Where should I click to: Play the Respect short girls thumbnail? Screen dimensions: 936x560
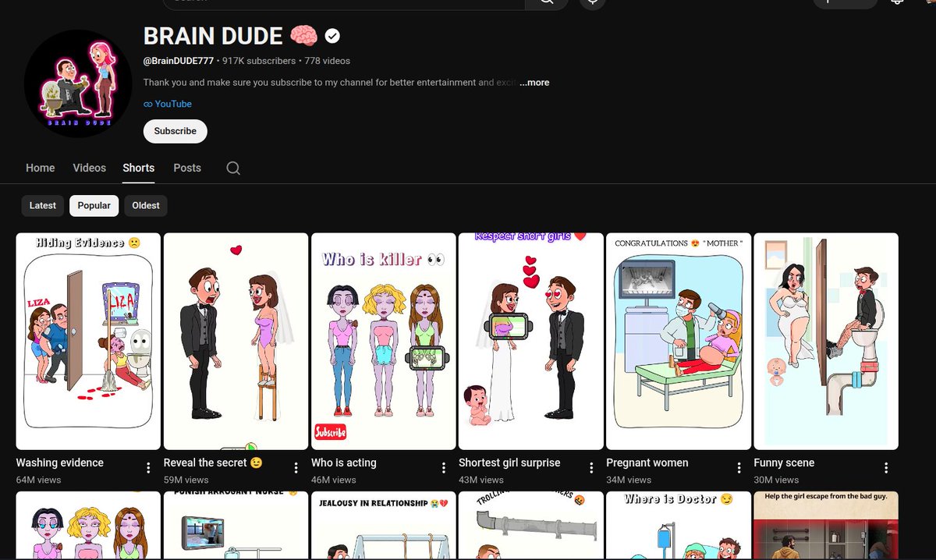point(530,342)
